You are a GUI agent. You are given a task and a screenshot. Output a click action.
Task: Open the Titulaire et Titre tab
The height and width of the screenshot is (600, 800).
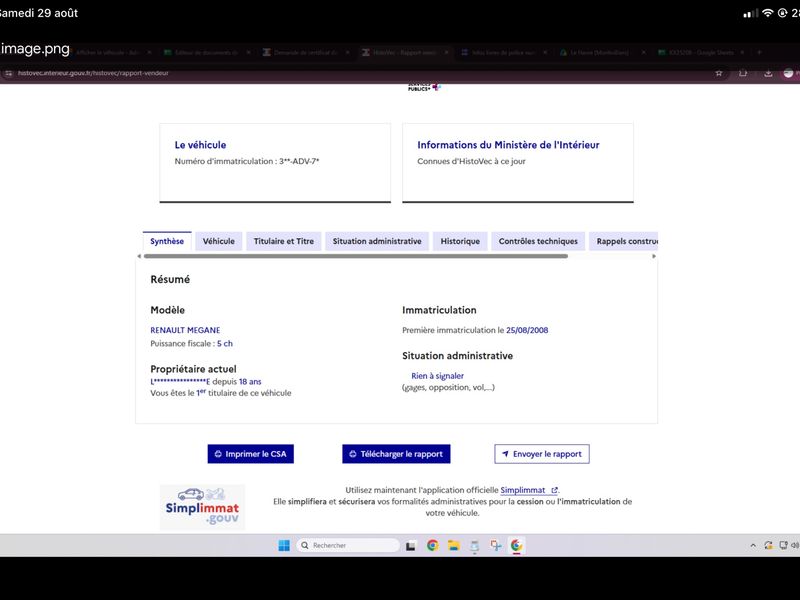tap(284, 241)
